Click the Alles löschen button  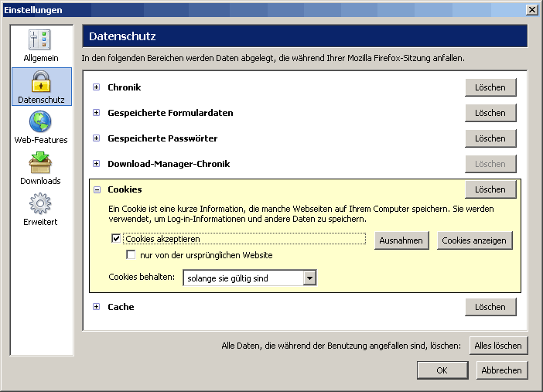click(x=499, y=346)
